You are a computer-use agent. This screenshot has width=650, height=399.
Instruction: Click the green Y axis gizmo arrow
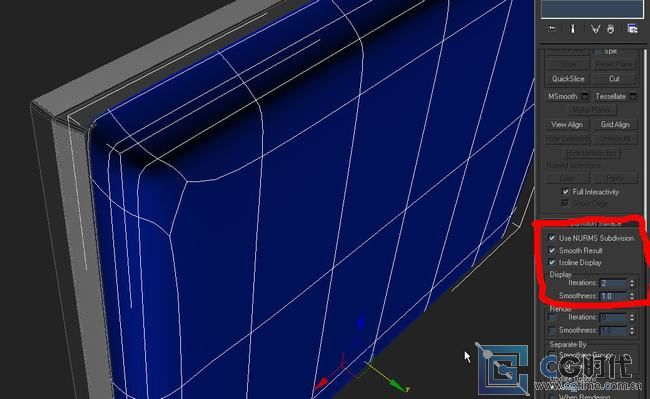point(398,385)
